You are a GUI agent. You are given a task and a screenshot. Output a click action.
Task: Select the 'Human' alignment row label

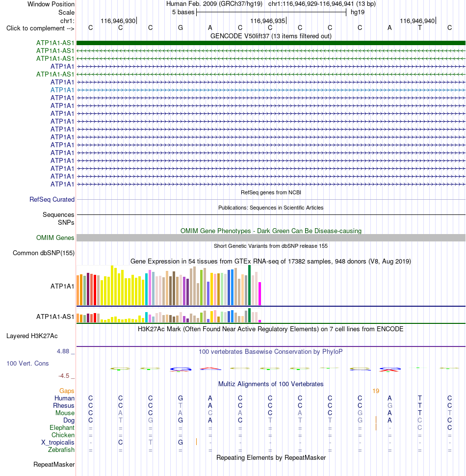[x=64, y=398]
